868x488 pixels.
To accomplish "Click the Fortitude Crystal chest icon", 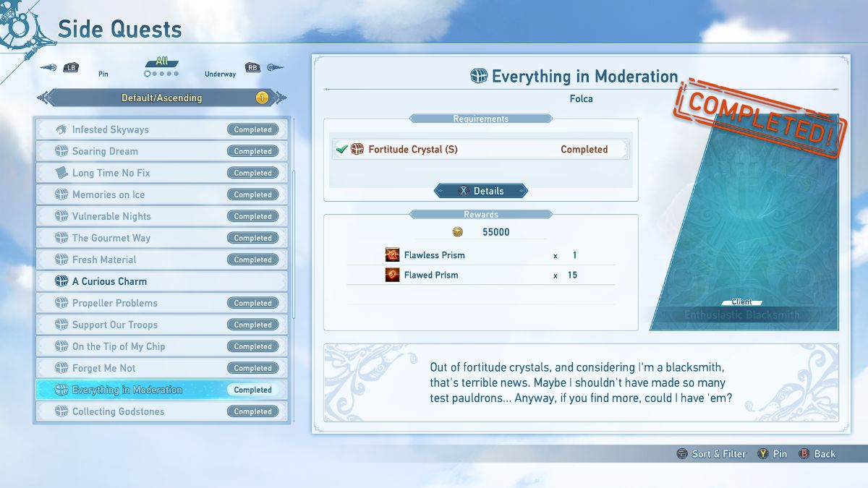I will (x=357, y=150).
